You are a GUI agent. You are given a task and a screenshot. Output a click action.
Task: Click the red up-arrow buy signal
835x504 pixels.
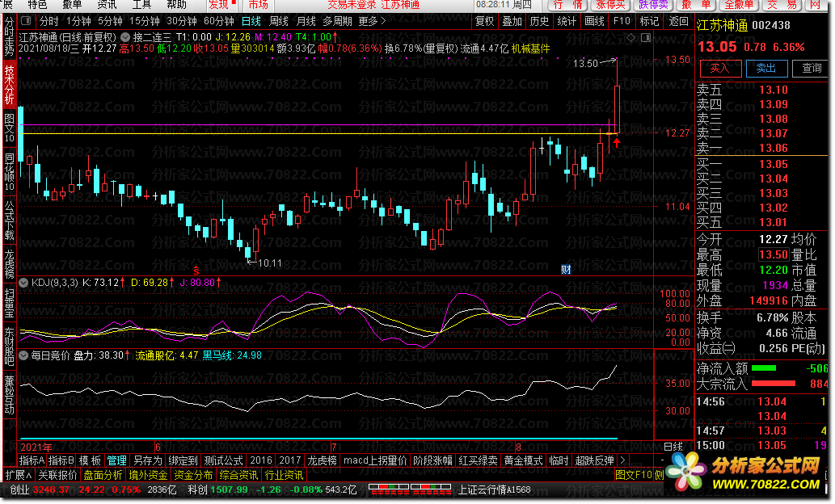(617, 142)
